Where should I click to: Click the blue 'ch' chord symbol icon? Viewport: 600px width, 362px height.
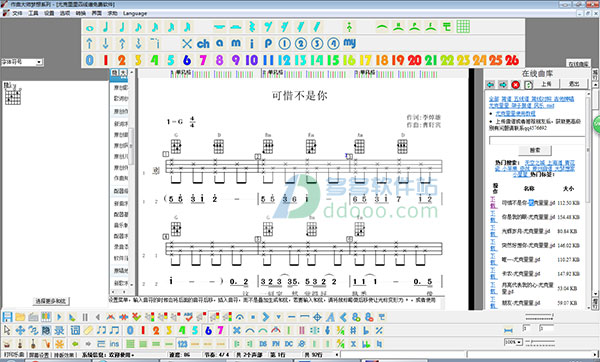[203, 44]
